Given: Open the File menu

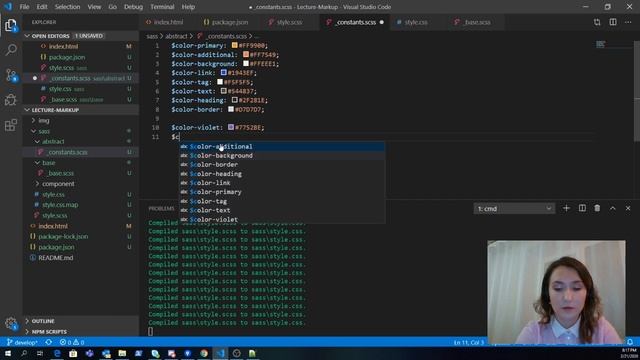Looking at the screenshot, I should click(24, 7).
